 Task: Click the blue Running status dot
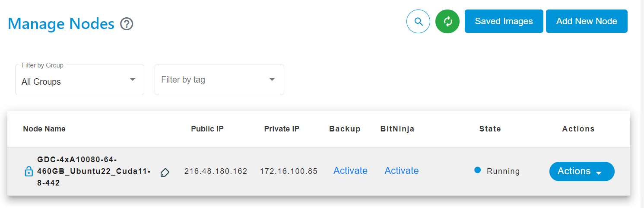click(x=477, y=170)
